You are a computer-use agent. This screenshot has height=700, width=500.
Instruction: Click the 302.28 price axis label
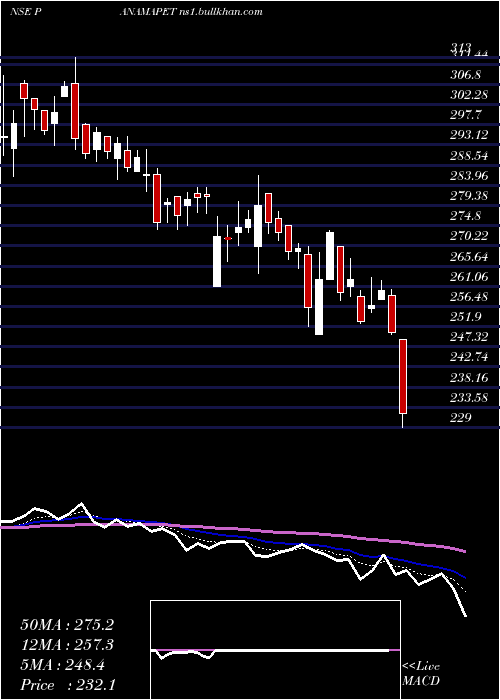[x=468, y=95]
